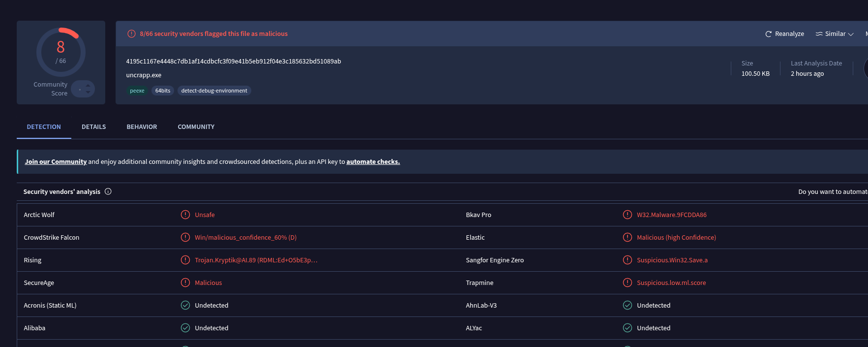Viewport: 868px width, 347px height.
Task: Click the alert icon in the Trapmine row
Action: 628,283
